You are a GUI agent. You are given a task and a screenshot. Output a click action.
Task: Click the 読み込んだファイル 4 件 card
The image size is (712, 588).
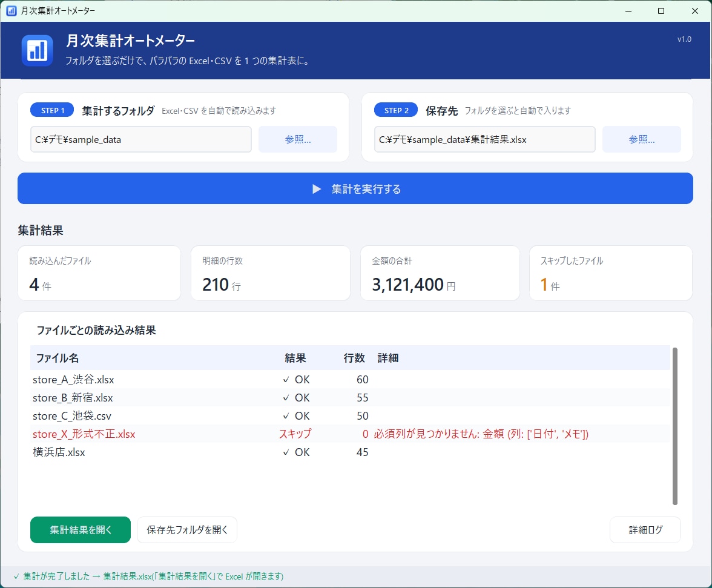pyautogui.click(x=99, y=273)
